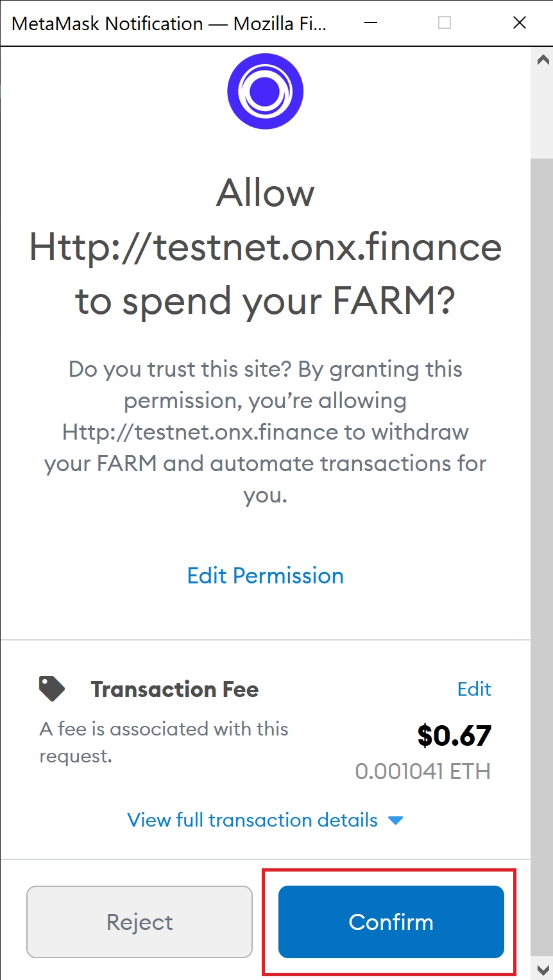Click the "to spend your FARM?" heading
The image size is (553, 980).
coord(265,301)
